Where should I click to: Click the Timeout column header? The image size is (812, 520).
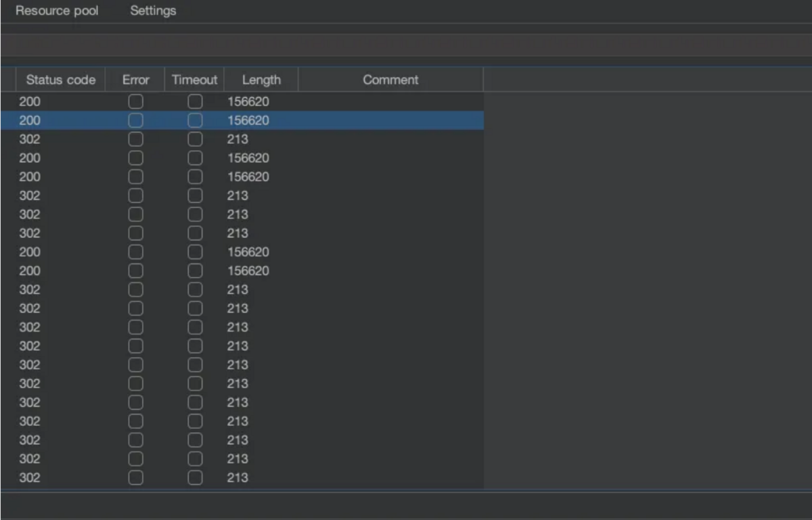click(x=194, y=80)
